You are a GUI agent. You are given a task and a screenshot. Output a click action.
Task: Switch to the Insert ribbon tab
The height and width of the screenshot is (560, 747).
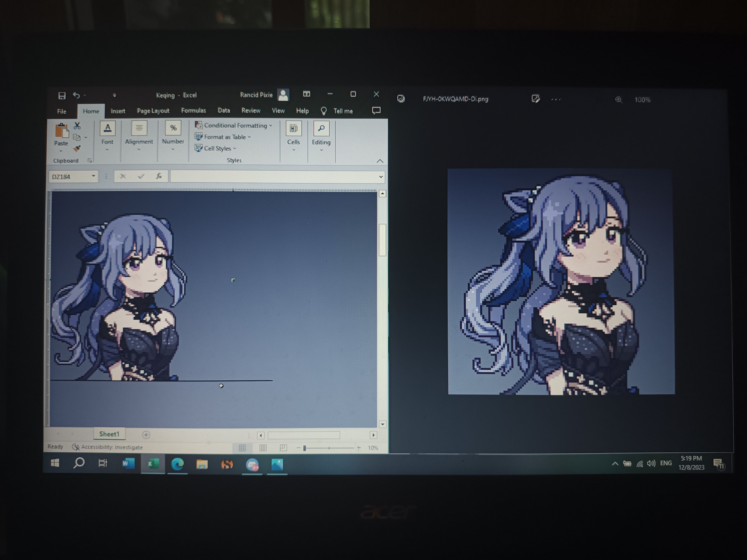[118, 111]
